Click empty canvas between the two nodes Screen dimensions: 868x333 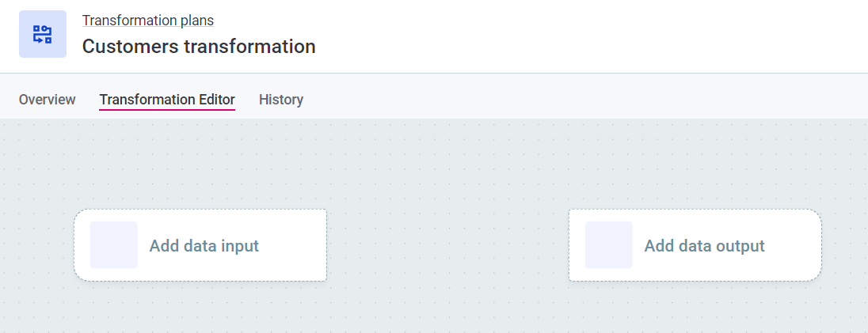click(x=447, y=245)
